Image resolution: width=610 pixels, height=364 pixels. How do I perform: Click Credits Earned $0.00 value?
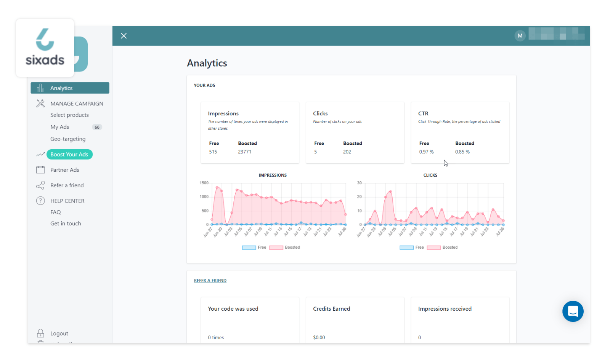(x=319, y=337)
